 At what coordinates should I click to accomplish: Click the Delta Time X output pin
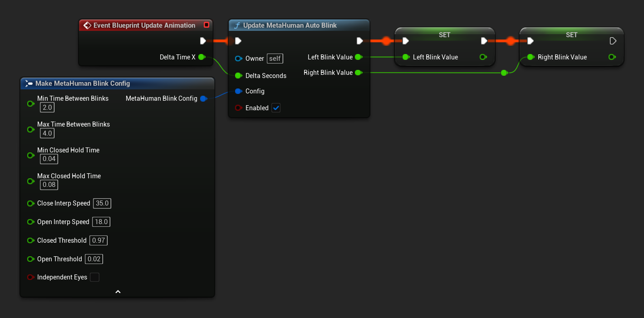point(202,57)
